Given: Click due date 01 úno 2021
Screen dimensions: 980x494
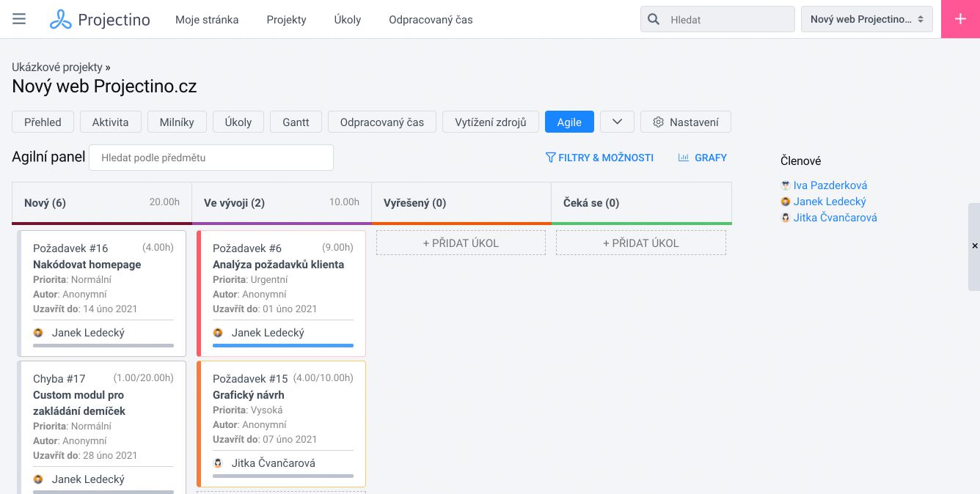Looking at the screenshot, I should pos(290,309).
